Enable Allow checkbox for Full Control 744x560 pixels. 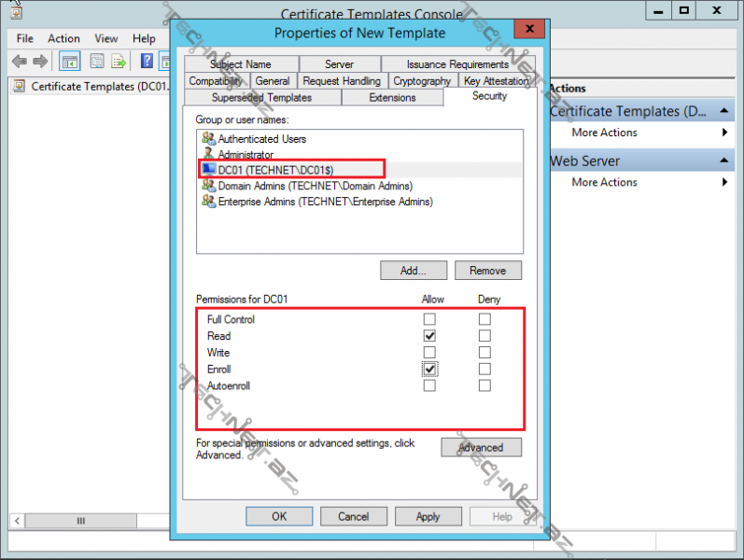tap(429, 319)
